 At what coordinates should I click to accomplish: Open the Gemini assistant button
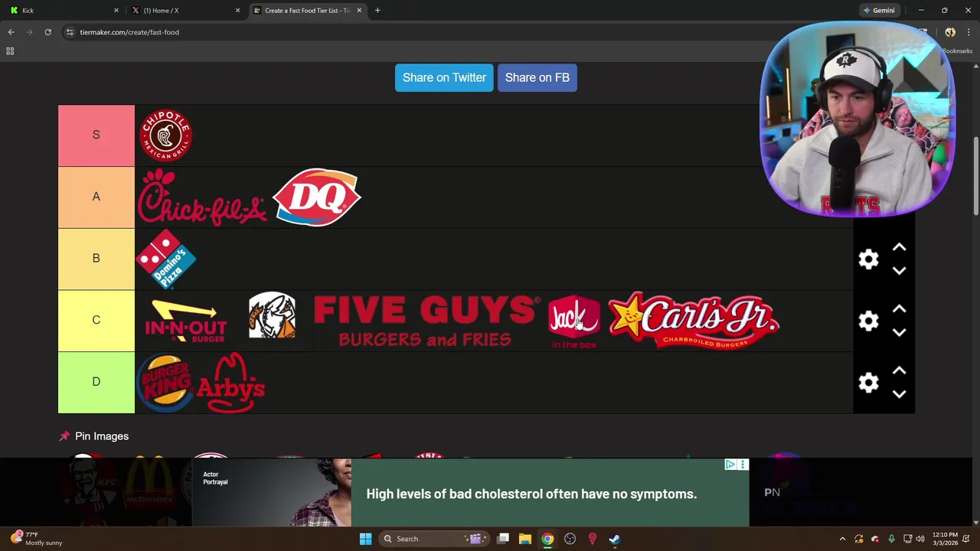879,10
